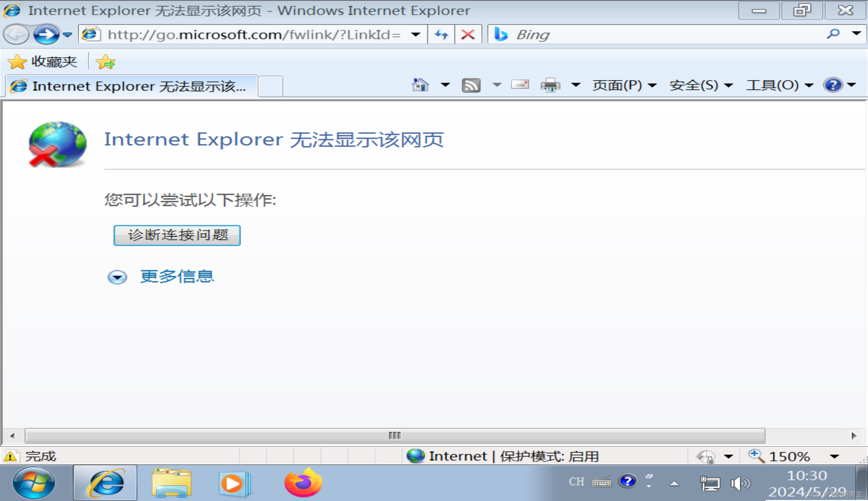The image size is (868, 501).
Task: Click the 诊断连接问题 button
Action: [177, 235]
